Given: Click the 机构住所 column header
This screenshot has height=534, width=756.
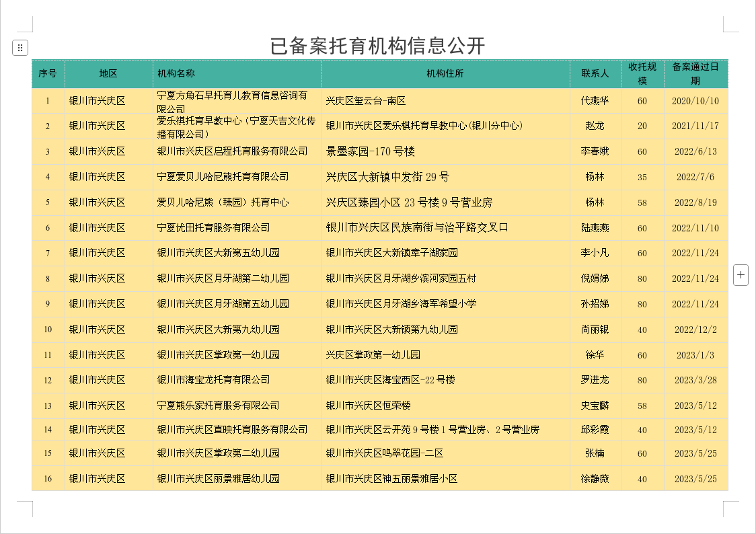Looking at the screenshot, I should 445,73.
